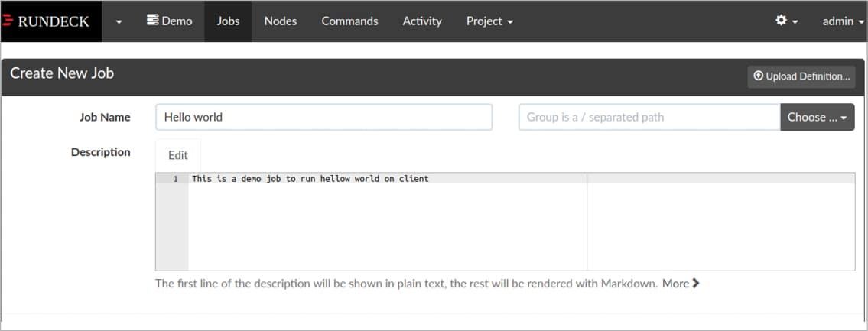Open the Demo project icon link
Viewport: 868px width, 331px height.
click(x=153, y=21)
